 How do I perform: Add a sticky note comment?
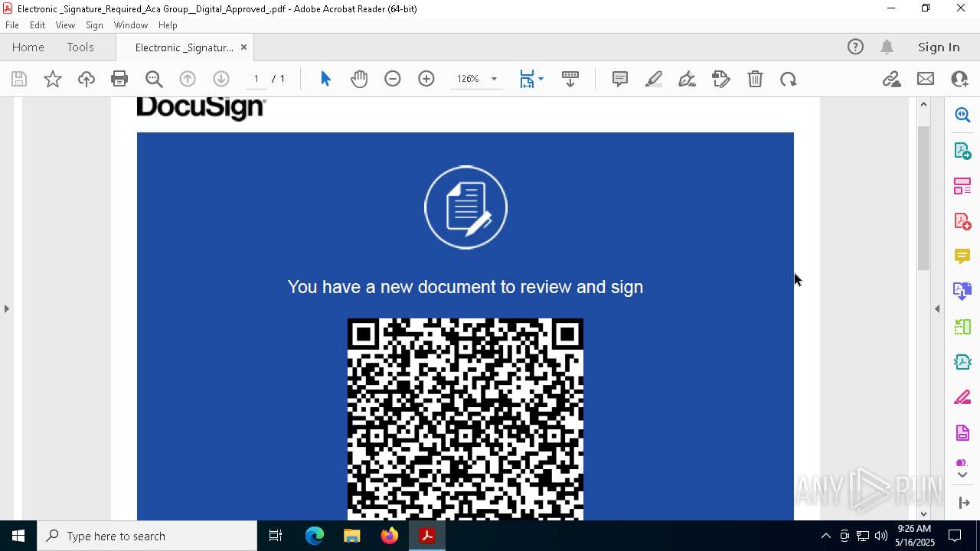(620, 79)
